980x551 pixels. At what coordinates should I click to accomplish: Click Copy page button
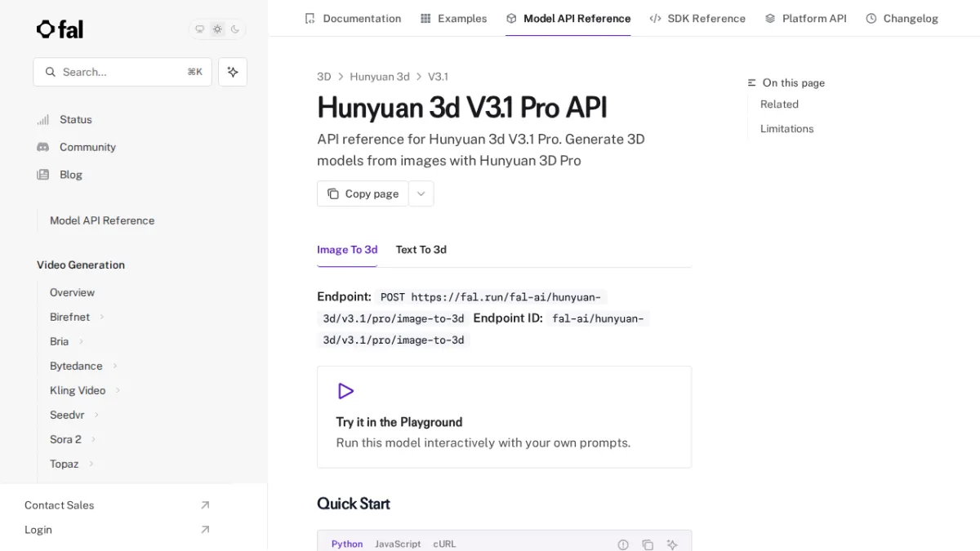[x=363, y=193]
